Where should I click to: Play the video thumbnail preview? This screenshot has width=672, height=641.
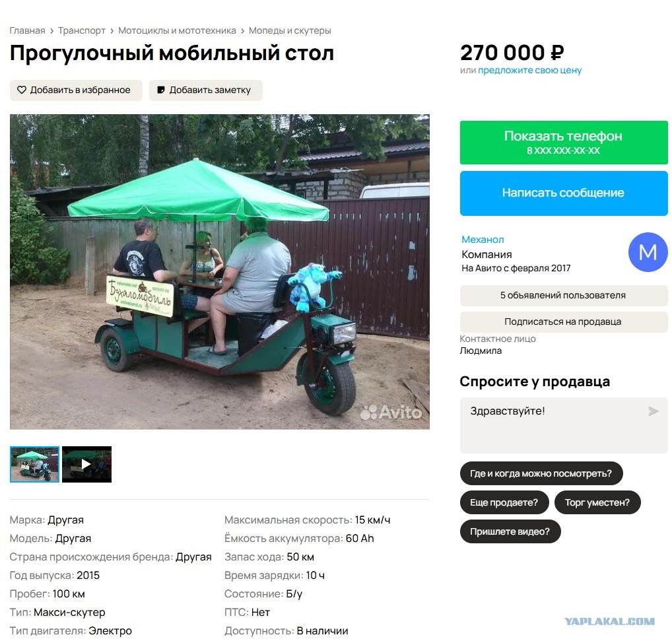[x=86, y=465]
